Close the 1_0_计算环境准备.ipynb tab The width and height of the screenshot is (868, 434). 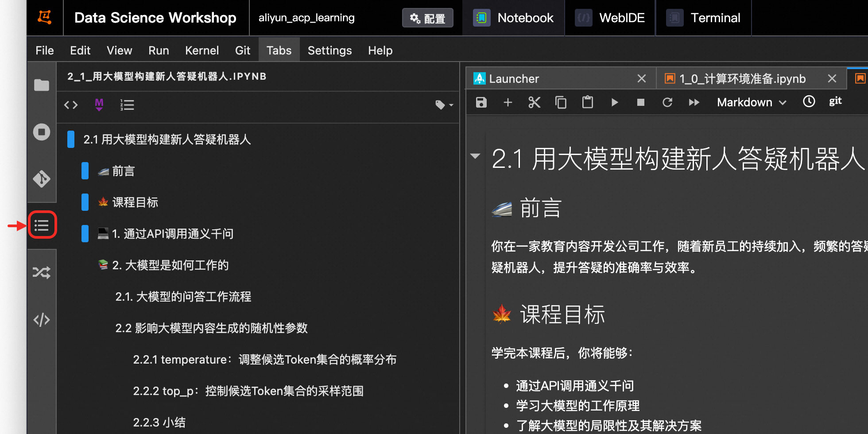[x=832, y=78]
